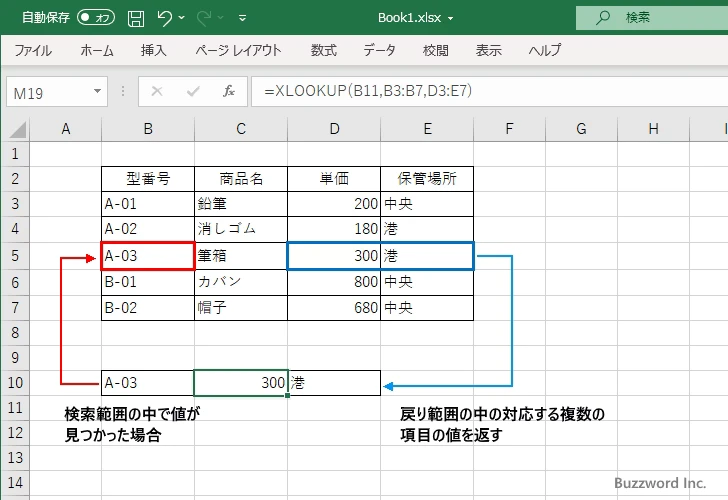Open the Redo history dropdown arrow
728x500 pixels.
[x=221, y=18]
